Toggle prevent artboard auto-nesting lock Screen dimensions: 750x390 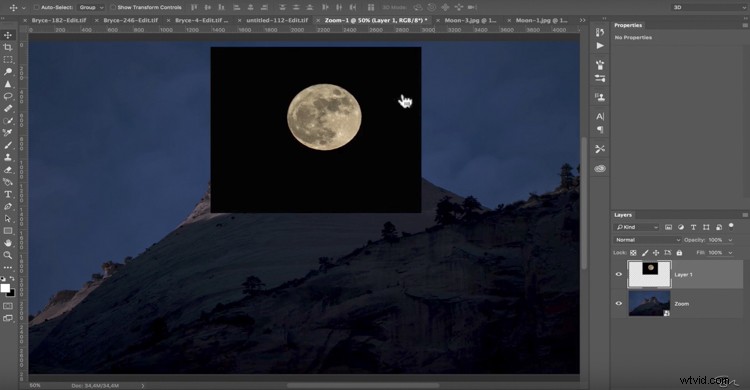[668, 253]
